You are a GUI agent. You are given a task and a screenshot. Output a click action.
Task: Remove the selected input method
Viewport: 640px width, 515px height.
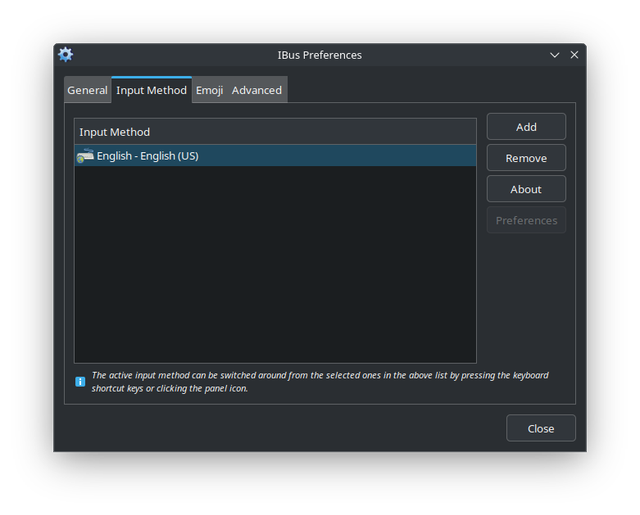pyautogui.click(x=526, y=158)
